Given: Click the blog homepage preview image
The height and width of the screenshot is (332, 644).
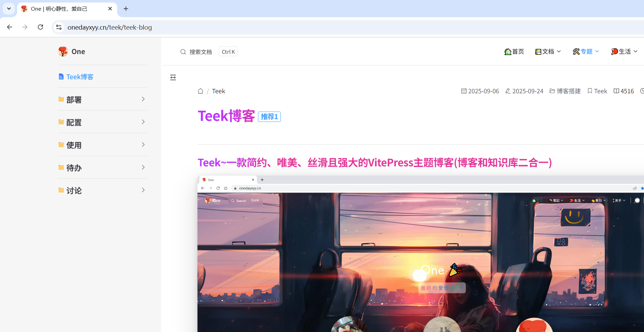Looking at the screenshot, I should click(420, 255).
